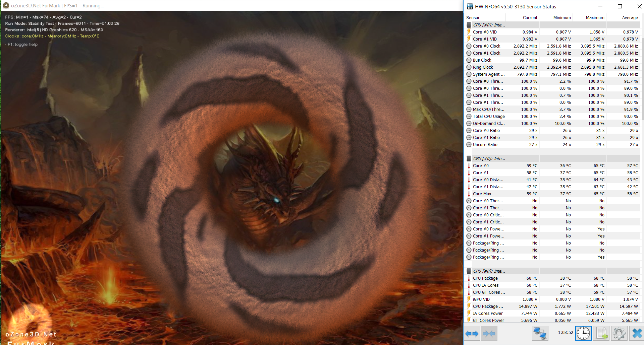Click the chip icon of the topmost CPU [#0] group

pyautogui.click(x=469, y=25)
